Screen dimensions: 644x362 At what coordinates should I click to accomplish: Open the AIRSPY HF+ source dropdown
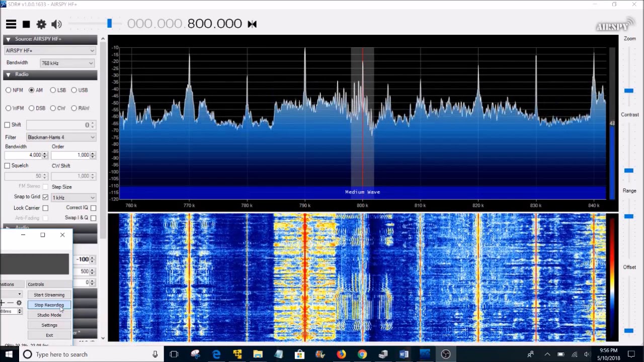click(x=49, y=50)
